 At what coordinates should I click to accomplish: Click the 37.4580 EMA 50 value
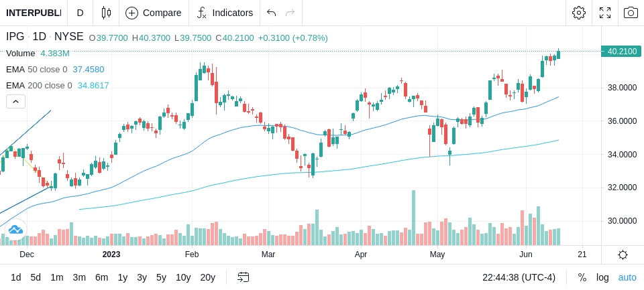[x=89, y=70]
